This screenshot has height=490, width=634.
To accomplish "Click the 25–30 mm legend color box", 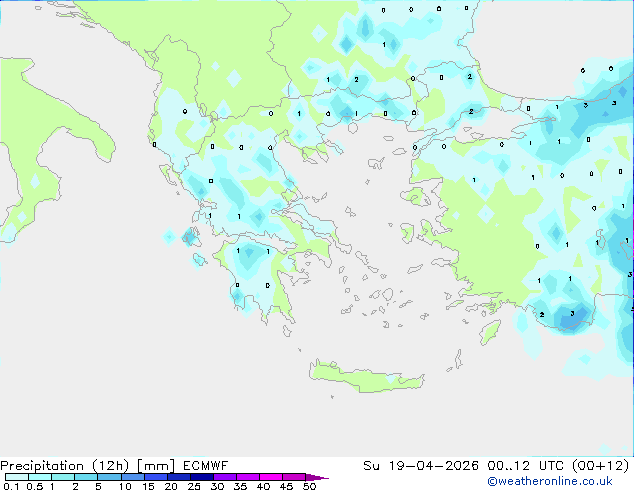I will [x=202, y=477].
